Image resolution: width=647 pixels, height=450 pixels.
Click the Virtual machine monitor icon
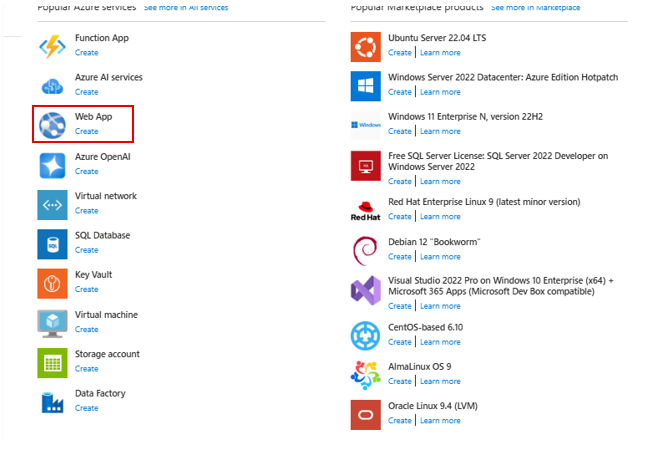click(52, 323)
